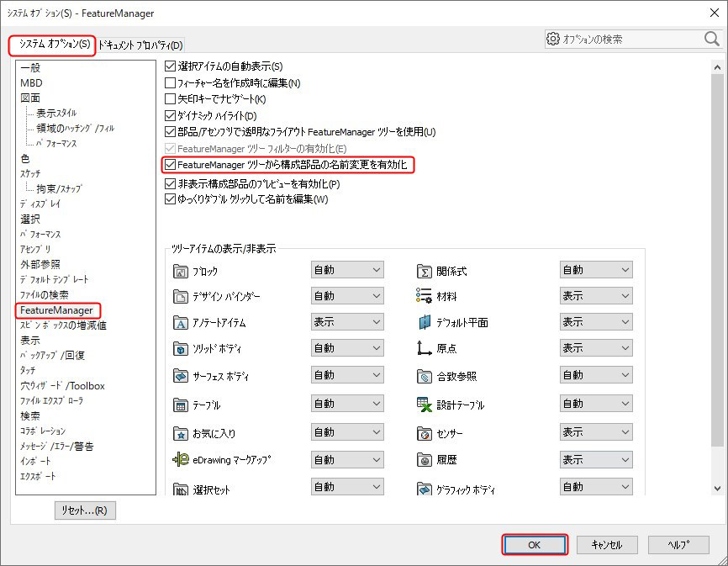Select 色 in the options list
The image size is (728, 566).
25,158
